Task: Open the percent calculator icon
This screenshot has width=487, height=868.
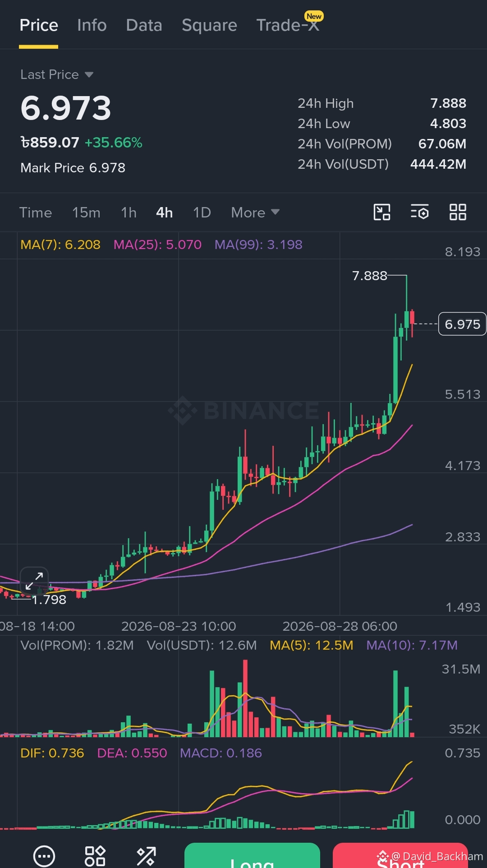Action: [x=147, y=856]
